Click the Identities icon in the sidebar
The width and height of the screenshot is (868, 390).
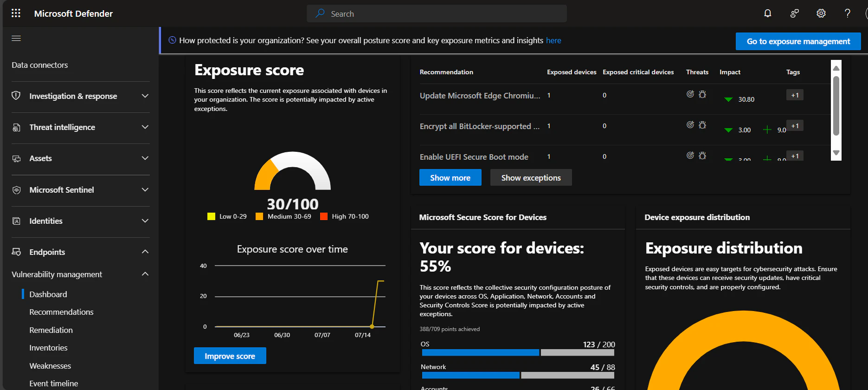click(x=16, y=221)
